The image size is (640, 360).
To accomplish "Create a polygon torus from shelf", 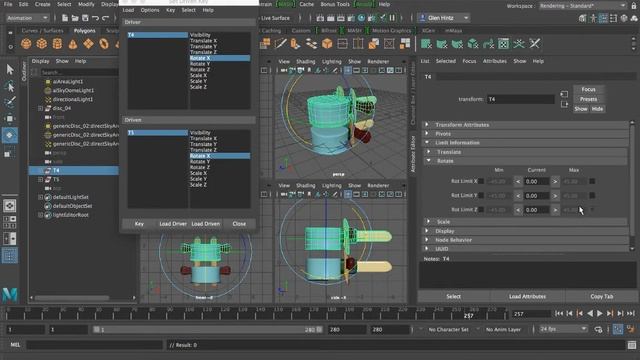I will coord(104,44).
